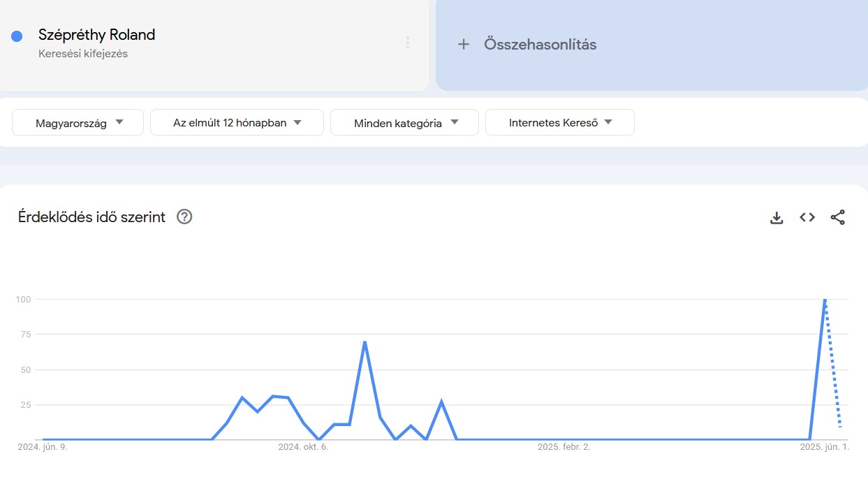
Task: Click the 2024. okt. 6. axis label
Action: click(x=305, y=447)
